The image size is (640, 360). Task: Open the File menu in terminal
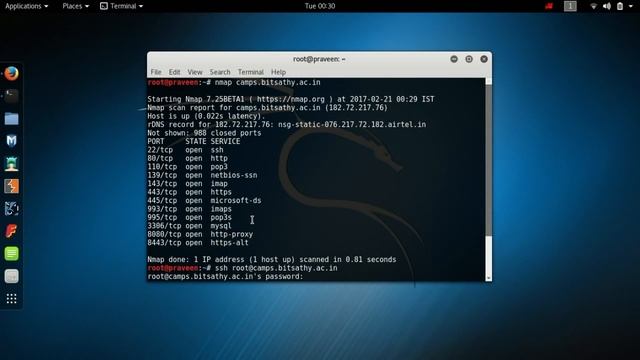[x=156, y=72]
